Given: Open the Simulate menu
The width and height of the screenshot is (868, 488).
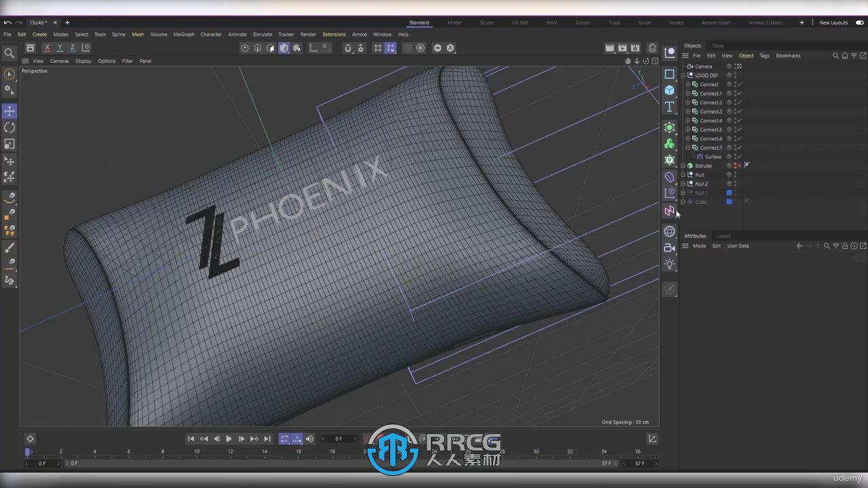Looking at the screenshot, I should click(262, 35).
